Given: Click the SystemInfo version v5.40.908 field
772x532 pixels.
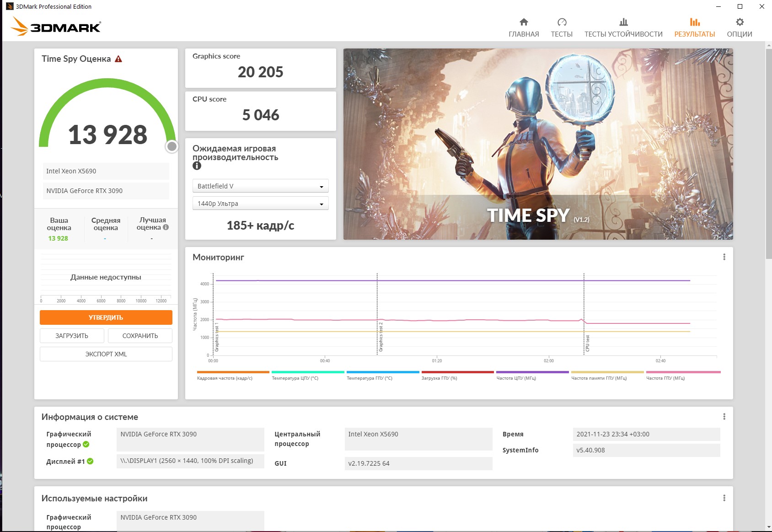Looking at the screenshot, I should (x=646, y=450).
